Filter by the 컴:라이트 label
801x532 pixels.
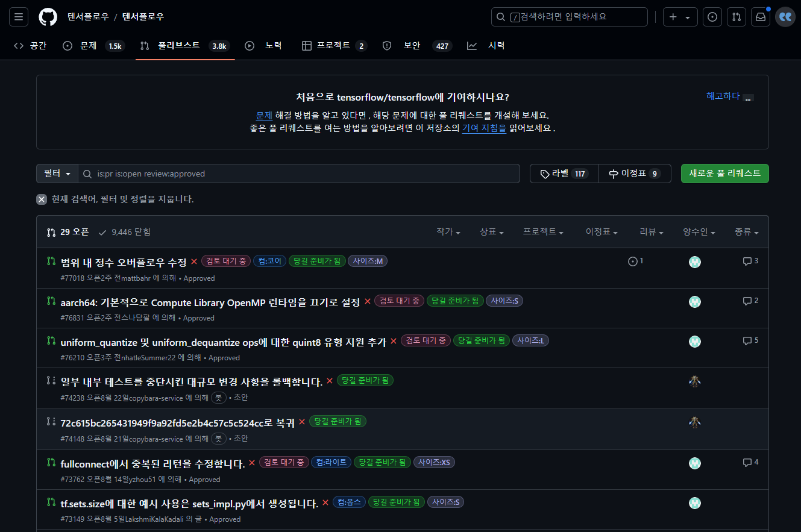(331, 462)
